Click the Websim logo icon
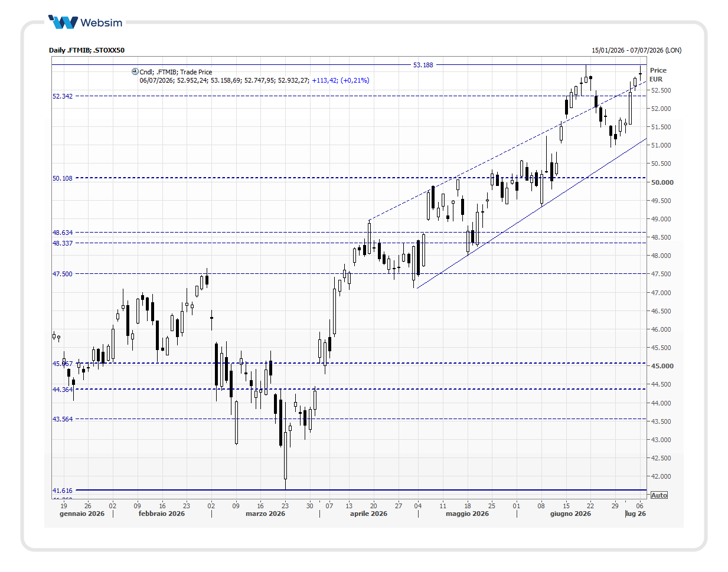This screenshot has width=728, height=572. (63, 22)
